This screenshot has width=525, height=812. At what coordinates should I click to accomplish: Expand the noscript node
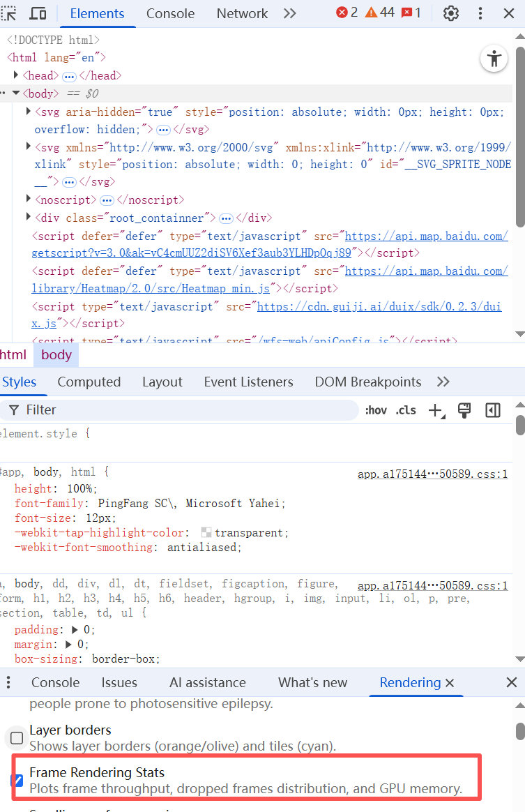[x=29, y=199]
